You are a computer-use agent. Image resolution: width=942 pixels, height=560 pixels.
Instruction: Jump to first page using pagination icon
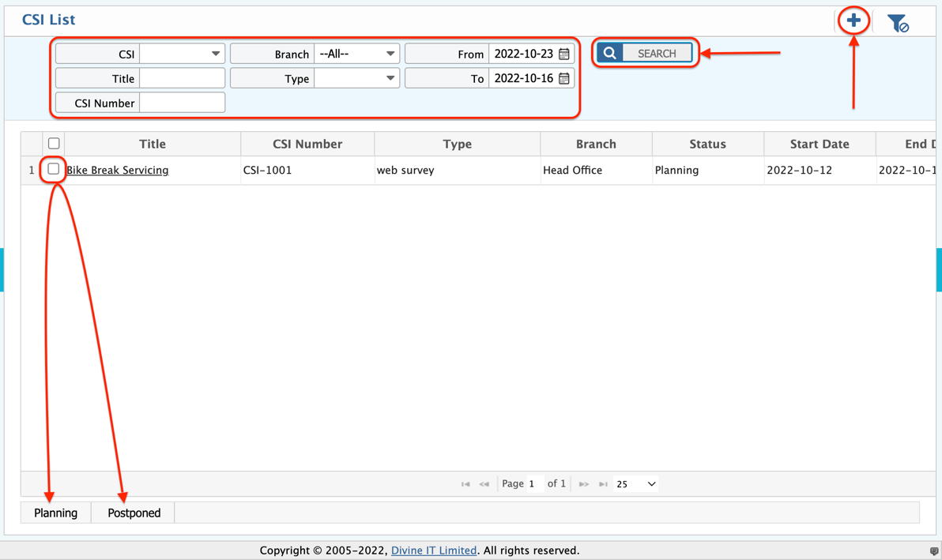(x=465, y=483)
